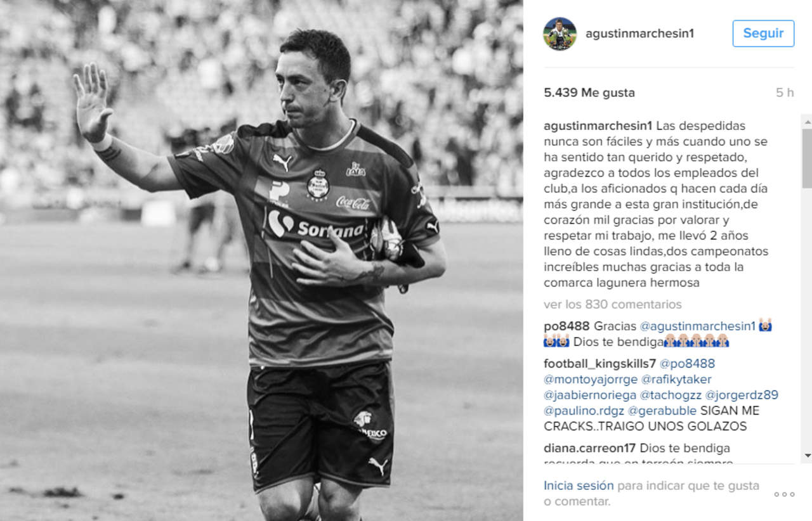Open the @montoyajorrge mention
This screenshot has height=521, width=812.
point(591,379)
